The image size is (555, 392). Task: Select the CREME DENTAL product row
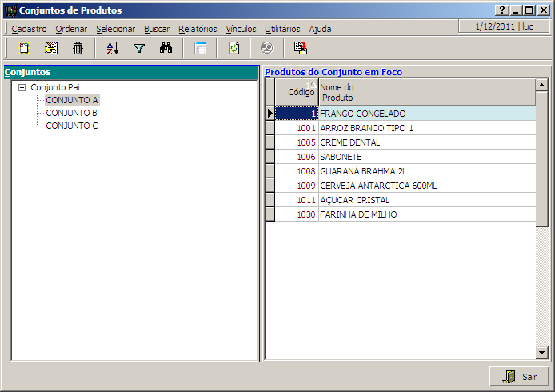point(349,142)
